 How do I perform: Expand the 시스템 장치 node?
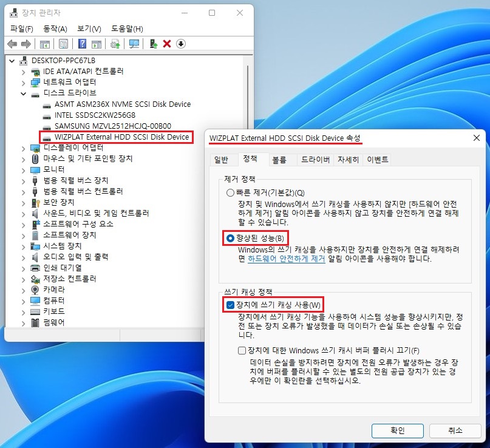pos(24,246)
